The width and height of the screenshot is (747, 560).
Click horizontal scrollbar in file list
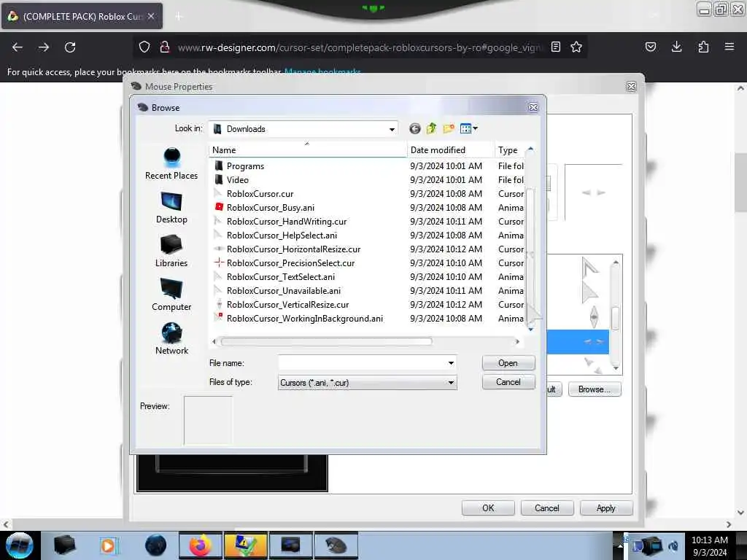click(326, 341)
